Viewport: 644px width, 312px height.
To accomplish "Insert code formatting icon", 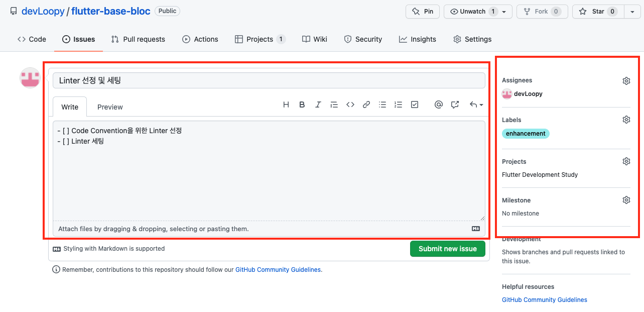I will click(x=350, y=105).
